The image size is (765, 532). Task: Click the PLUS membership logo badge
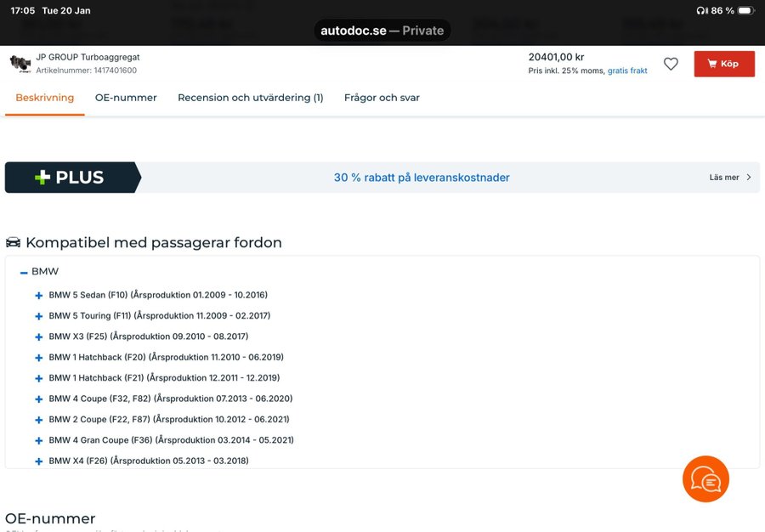(x=71, y=178)
